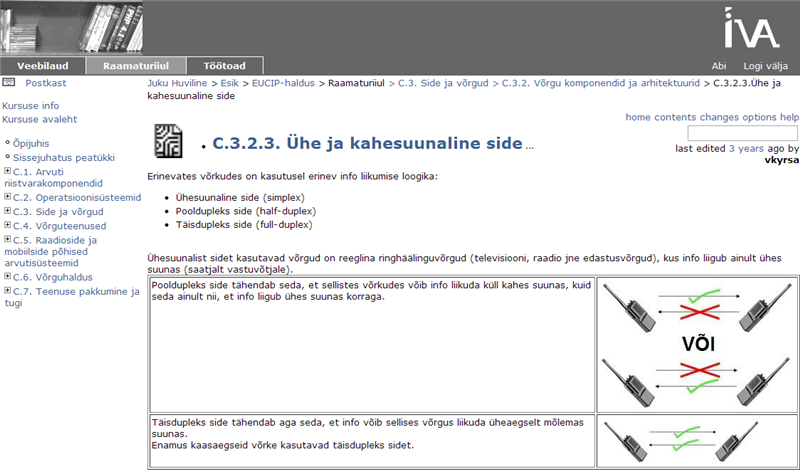Switch to the Veebilaud tab
Screen dimensions: 800x476
[42, 65]
